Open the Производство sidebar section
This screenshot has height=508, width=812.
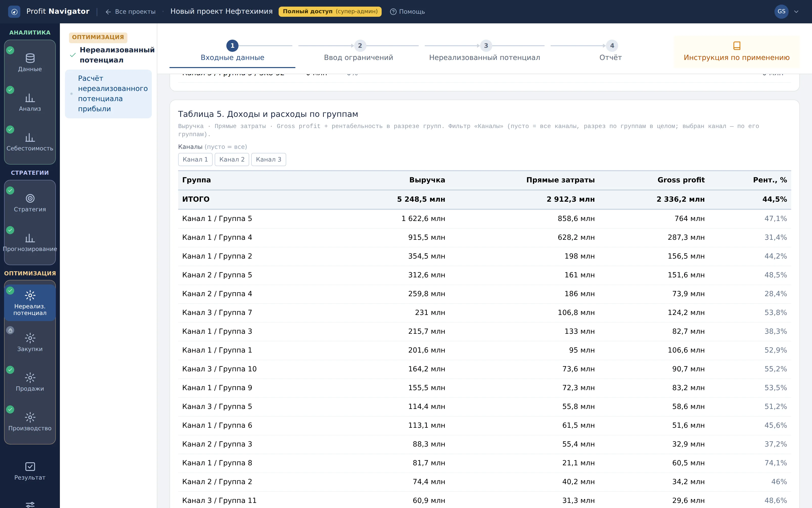pyautogui.click(x=30, y=422)
